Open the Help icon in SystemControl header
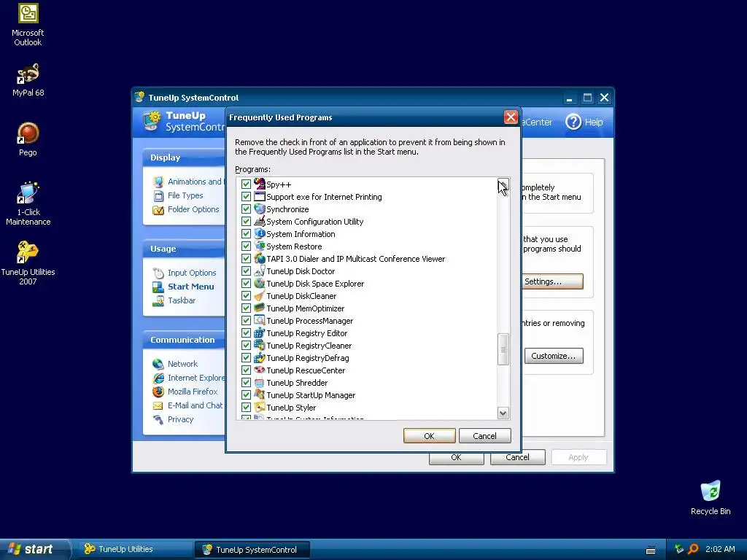The height and width of the screenshot is (560, 747). (573, 122)
